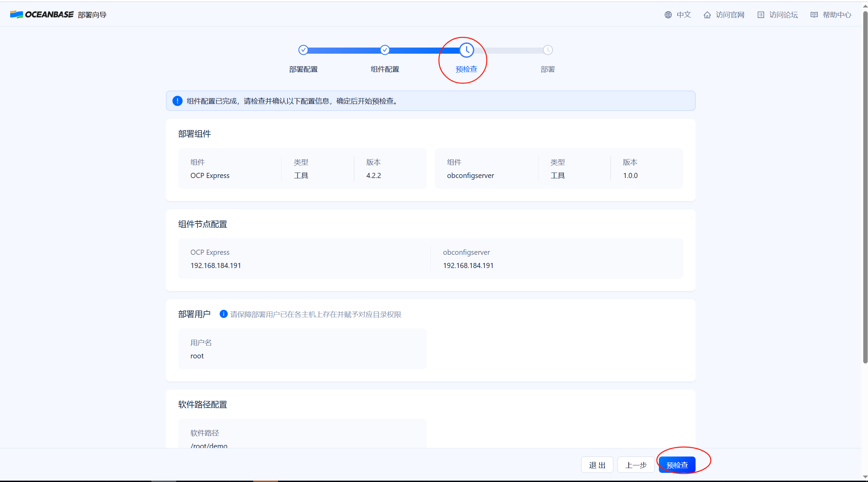Select the 中文 language option
The image size is (868, 482).
pyautogui.click(x=684, y=15)
